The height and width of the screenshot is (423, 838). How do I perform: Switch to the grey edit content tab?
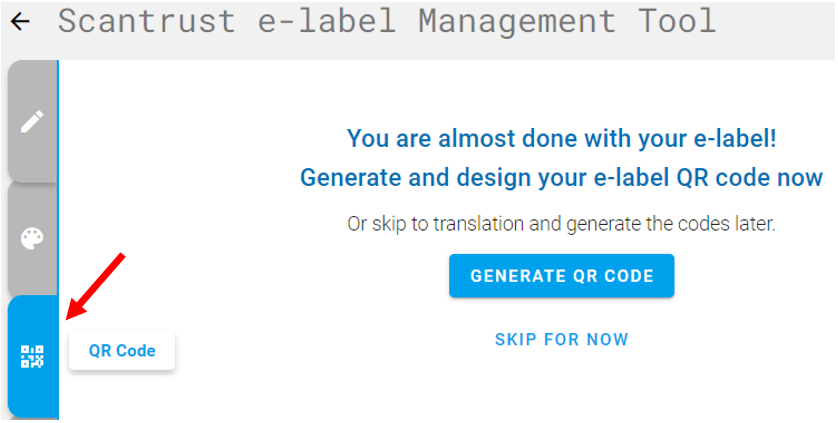[x=32, y=121]
